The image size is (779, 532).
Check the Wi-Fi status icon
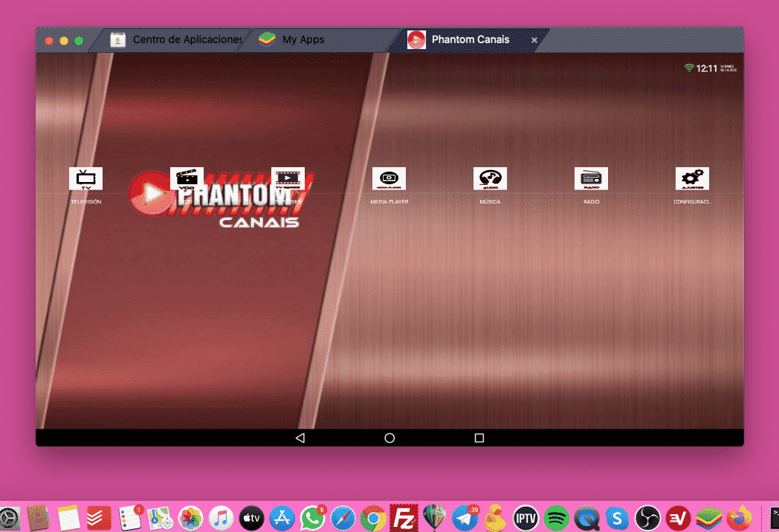687,68
